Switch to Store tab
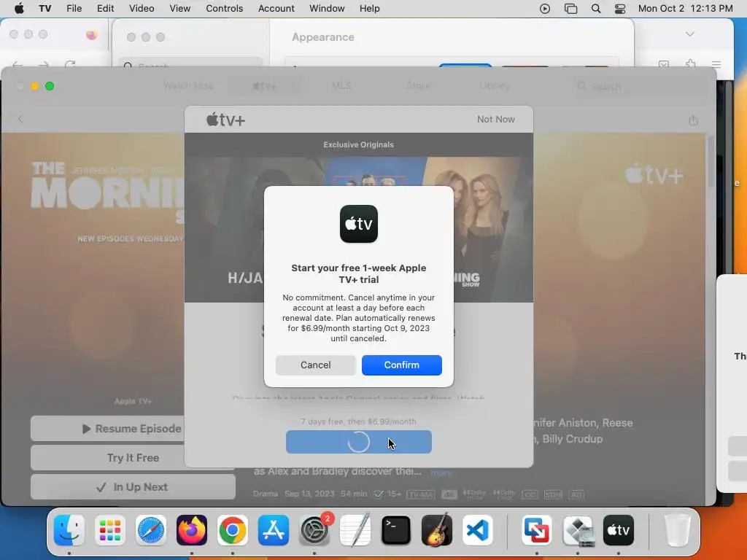 tap(419, 86)
